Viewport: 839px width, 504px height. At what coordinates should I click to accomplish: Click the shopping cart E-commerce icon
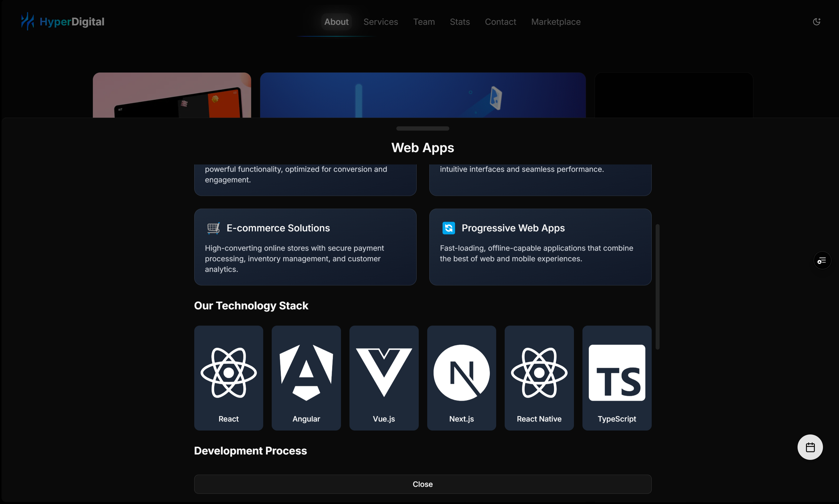pos(213,228)
